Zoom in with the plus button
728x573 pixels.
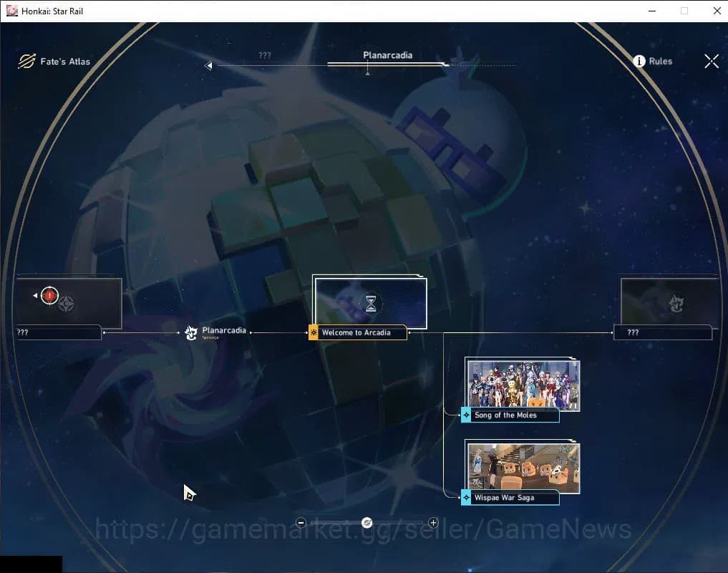click(433, 523)
